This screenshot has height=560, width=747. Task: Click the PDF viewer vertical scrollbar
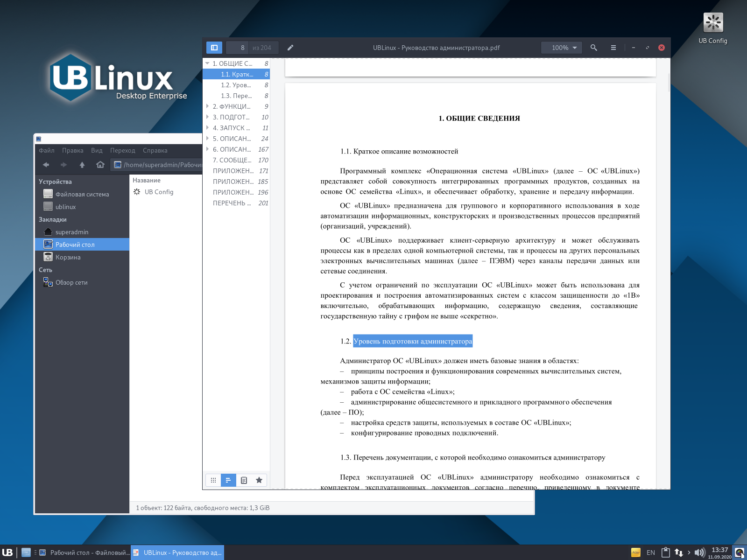(669, 82)
